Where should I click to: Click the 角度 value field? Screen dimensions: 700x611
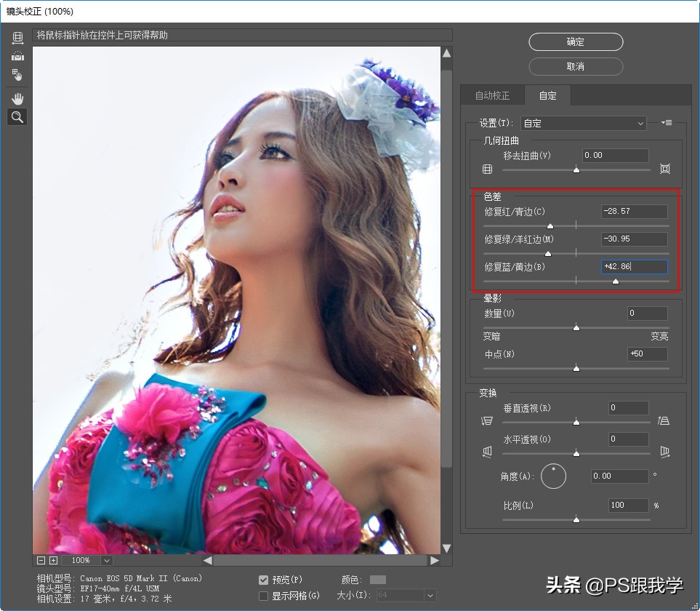tap(619, 476)
